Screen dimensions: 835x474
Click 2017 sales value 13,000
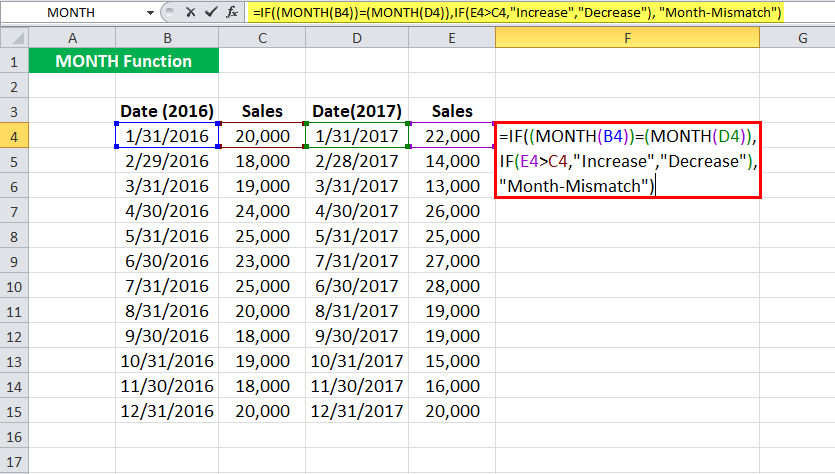pos(452,186)
